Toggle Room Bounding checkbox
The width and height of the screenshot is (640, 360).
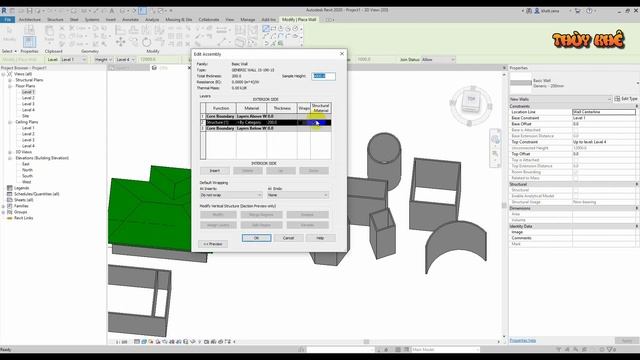point(575,172)
